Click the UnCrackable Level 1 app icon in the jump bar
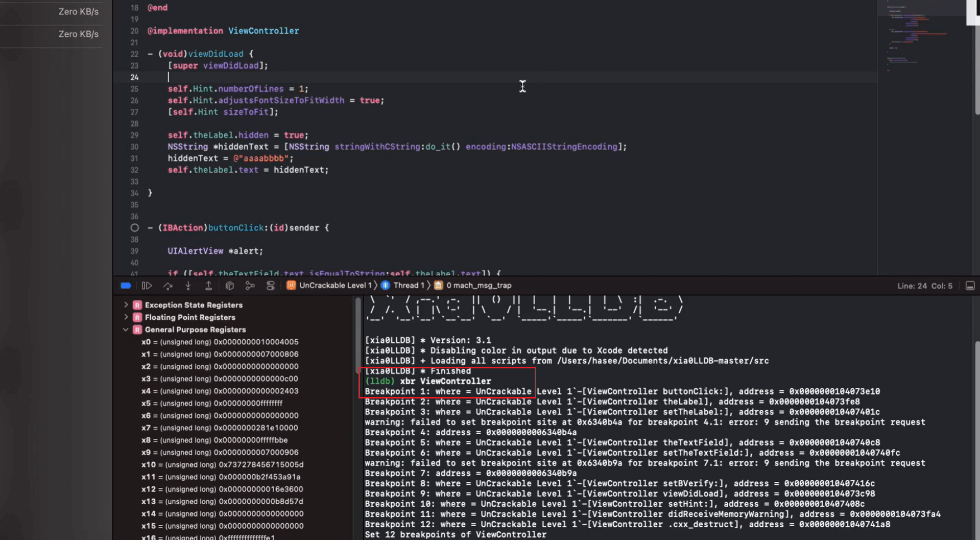The width and height of the screenshot is (980, 540). [x=291, y=286]
